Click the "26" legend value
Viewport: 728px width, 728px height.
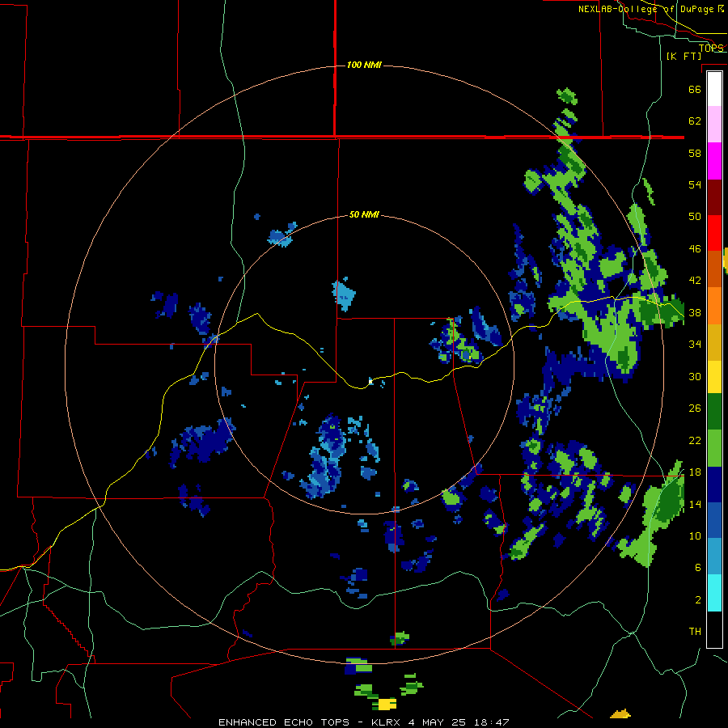click(695, 408)
